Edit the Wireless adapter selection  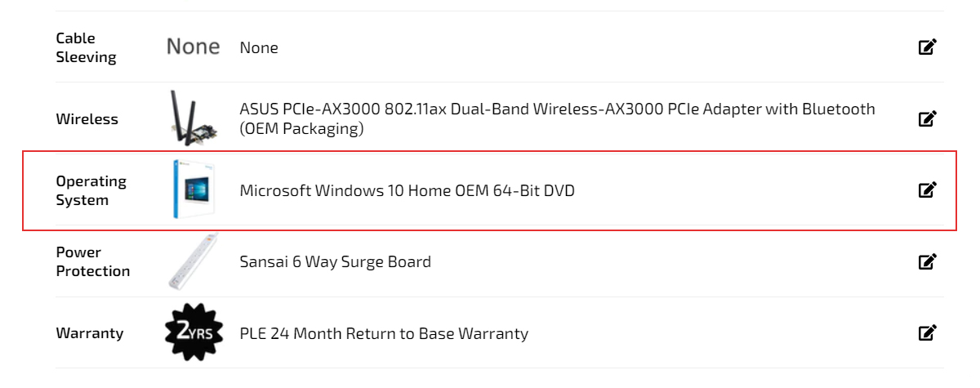[x=927, y=119]
